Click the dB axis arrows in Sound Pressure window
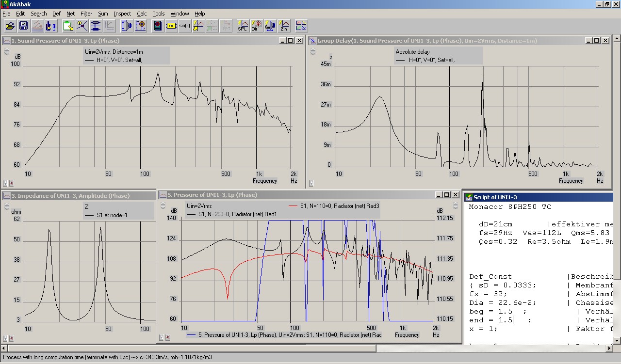This screenshot has height=364, width=621. 7,51
